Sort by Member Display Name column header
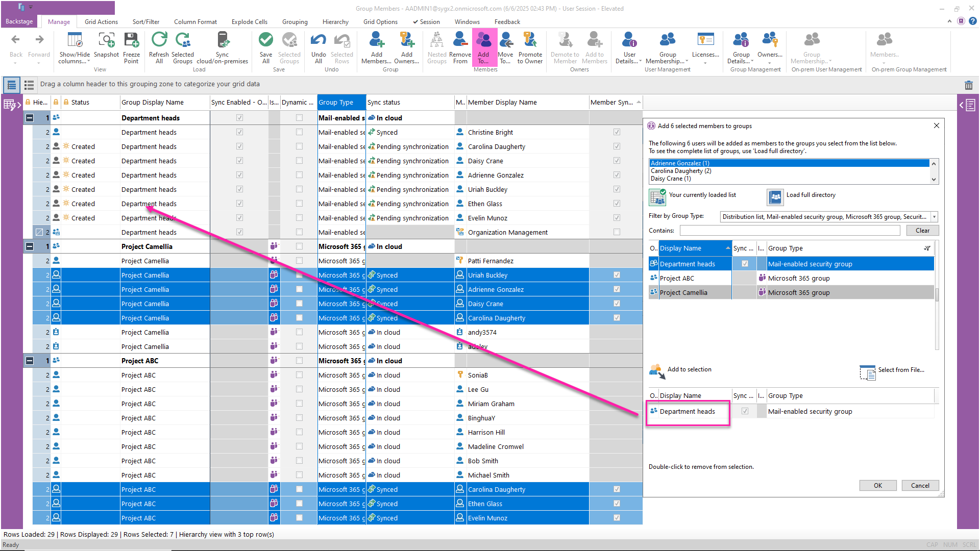The width and height of the screenshot is (980, 551). pyautogui.click(x=527, y=102)
